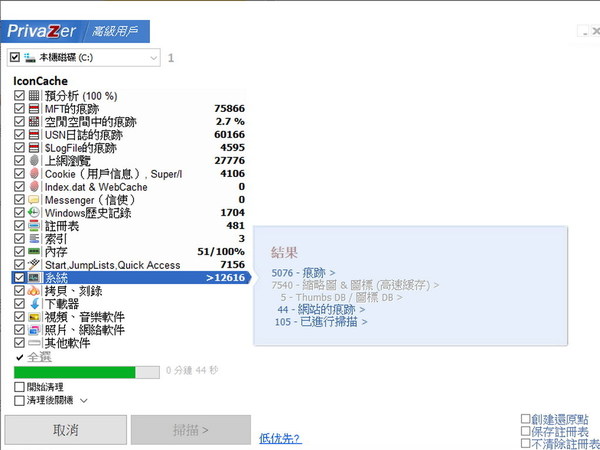This screenshot has height=450, width=600.
Task: Enable the 開始清理 checkbox
Action: click(x=19, y=387)
